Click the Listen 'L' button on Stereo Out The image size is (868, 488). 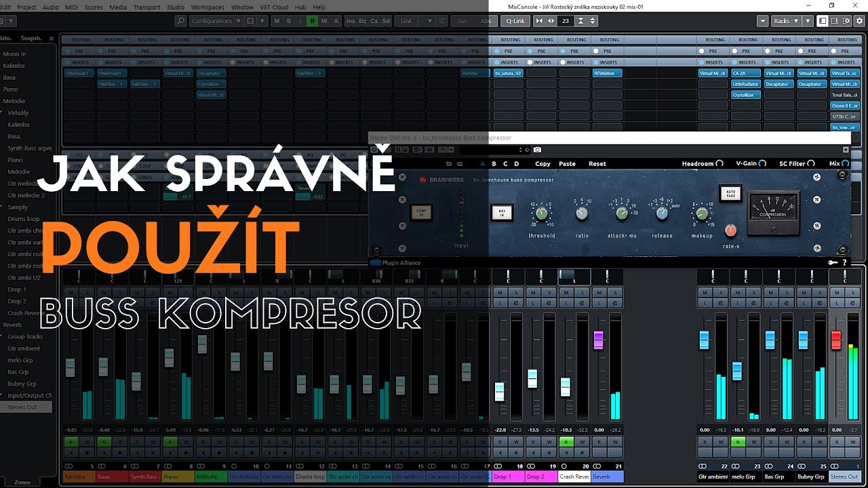coord(837,303)
